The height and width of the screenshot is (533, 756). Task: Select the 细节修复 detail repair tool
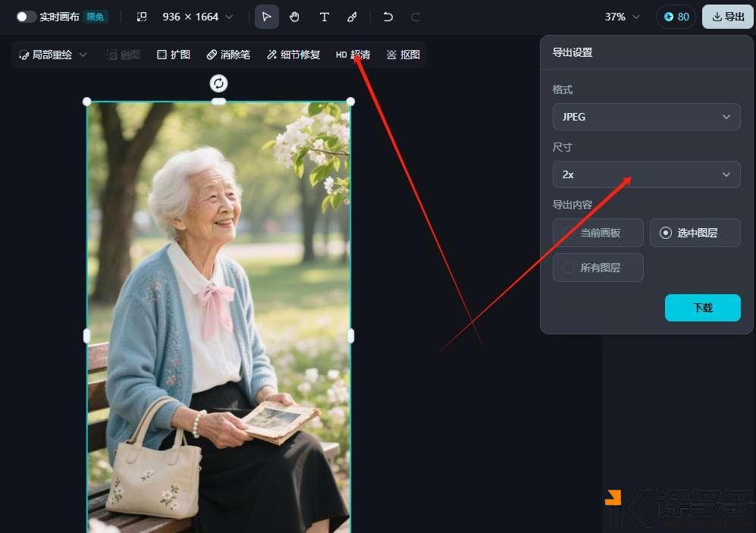[x=293, y=55]
